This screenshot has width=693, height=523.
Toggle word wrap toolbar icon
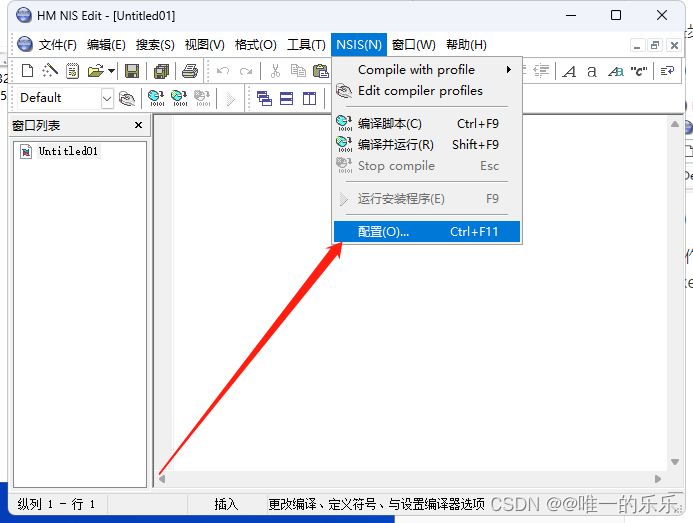667,71
